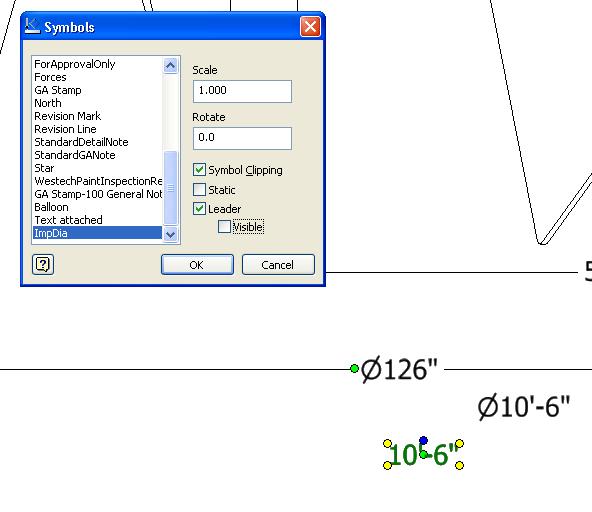Select Revision Line in the list
Screen dimensions: 592x512
(97, 129)
